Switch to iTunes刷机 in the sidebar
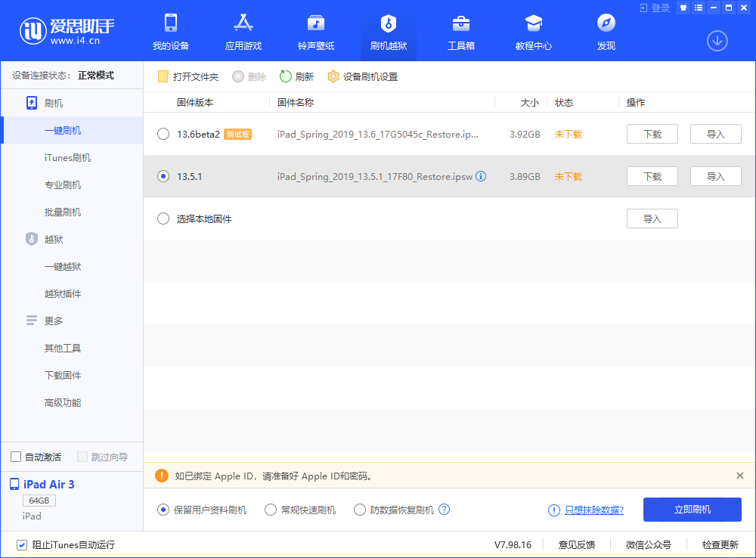This screenshot has height=558, width=756. click(x=68, y=157)
